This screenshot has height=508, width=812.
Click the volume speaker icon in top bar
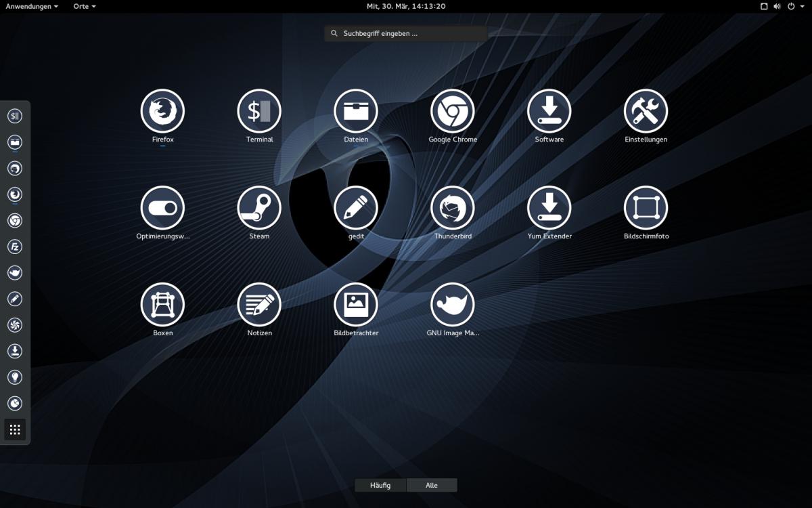[777, 6]
